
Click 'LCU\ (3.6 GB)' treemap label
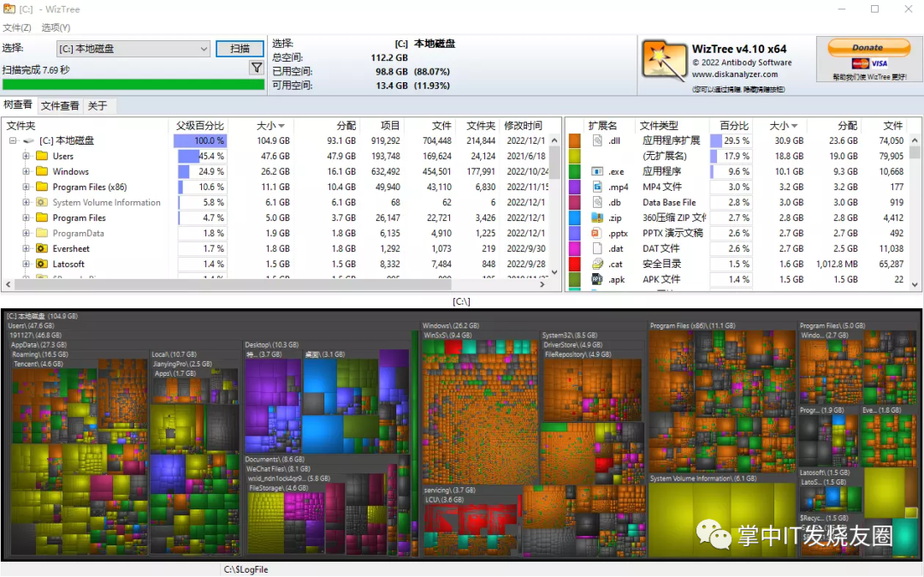(445, 500)
